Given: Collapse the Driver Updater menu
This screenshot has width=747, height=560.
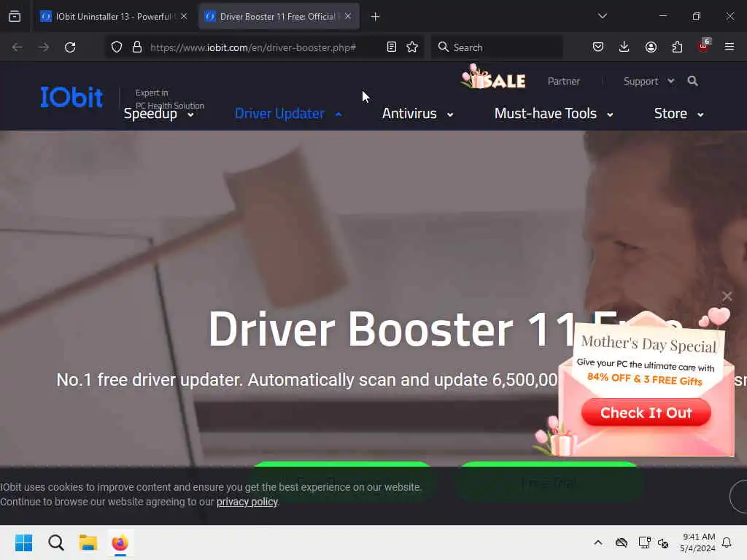Looking at the screenshot, I should (289, 114).
